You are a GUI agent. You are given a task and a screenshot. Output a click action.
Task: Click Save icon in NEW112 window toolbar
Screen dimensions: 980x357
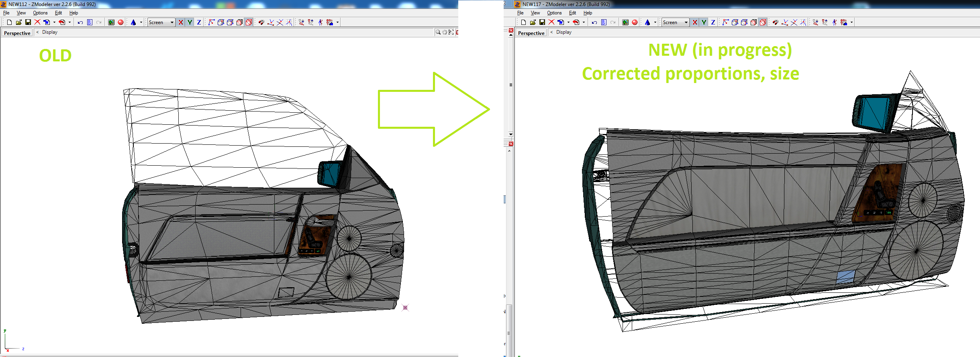[28, 22]
